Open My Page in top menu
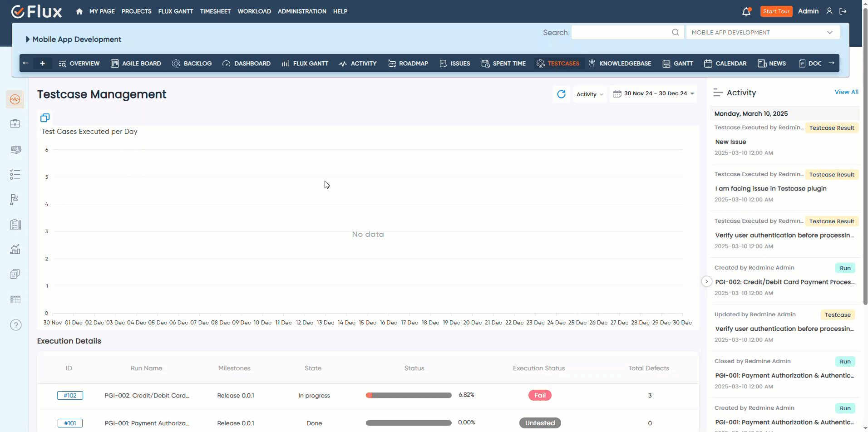The image size is (868, 432). pos(102,11)
